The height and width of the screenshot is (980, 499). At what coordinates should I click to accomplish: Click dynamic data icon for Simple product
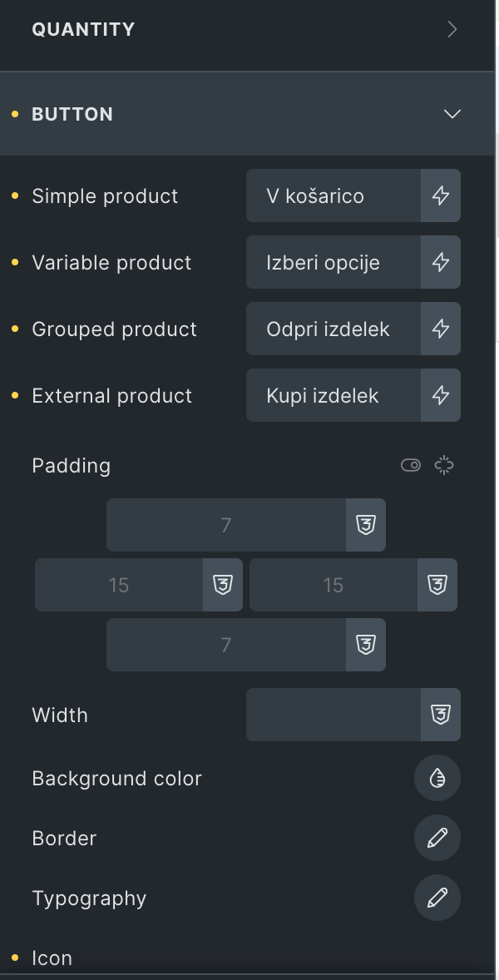[440, 196]
